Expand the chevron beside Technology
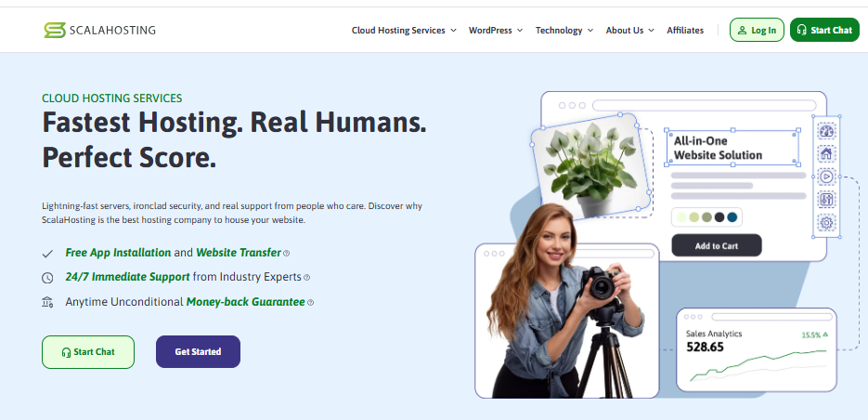The width and height of the screenshot is (868, 420). click(590, 31)
